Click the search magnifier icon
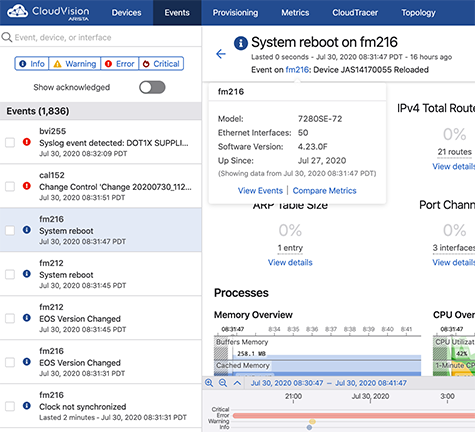Image resolution: width=475 pixels, height=432 pixels. click(7, 37)
